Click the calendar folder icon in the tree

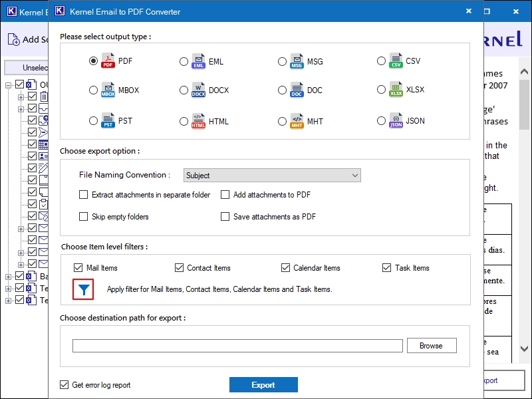[43, 144]
